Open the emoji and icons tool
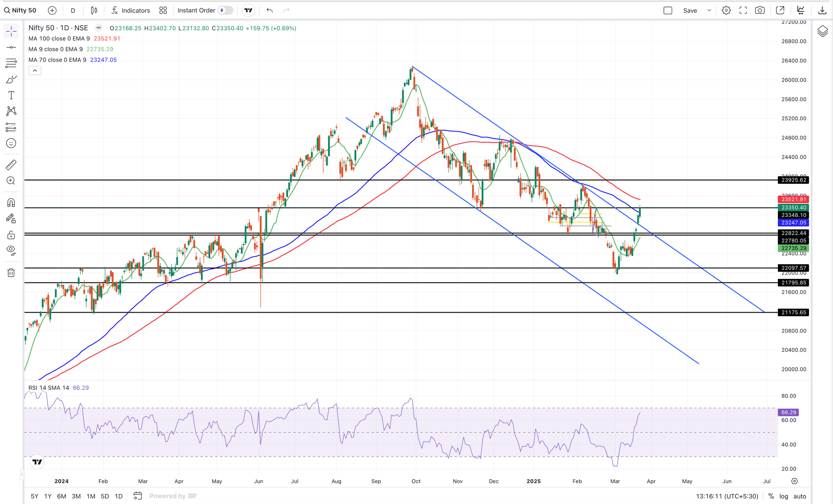 pos(11,143)
